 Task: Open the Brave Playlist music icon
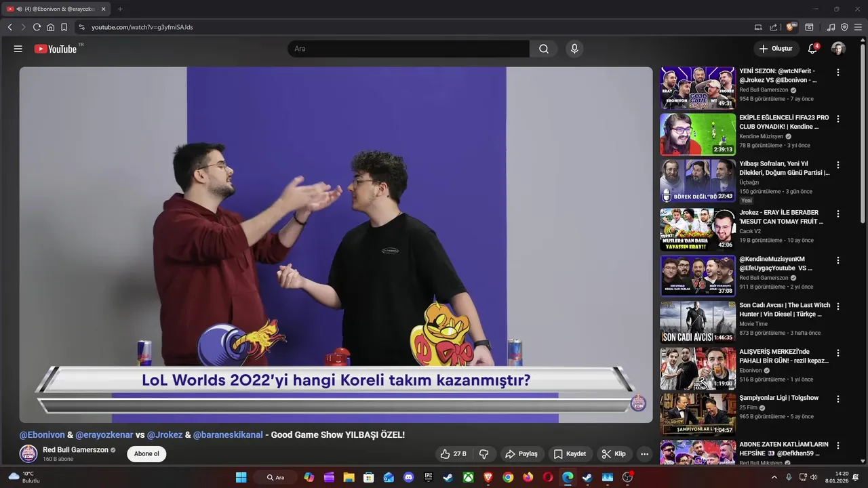pyautogui.click(x=831, y=27)
